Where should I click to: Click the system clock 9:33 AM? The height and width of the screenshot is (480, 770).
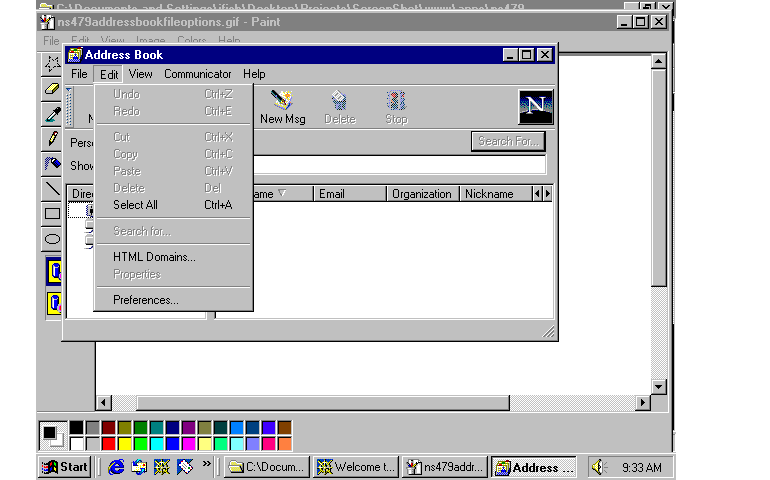[x=641, y=467]
